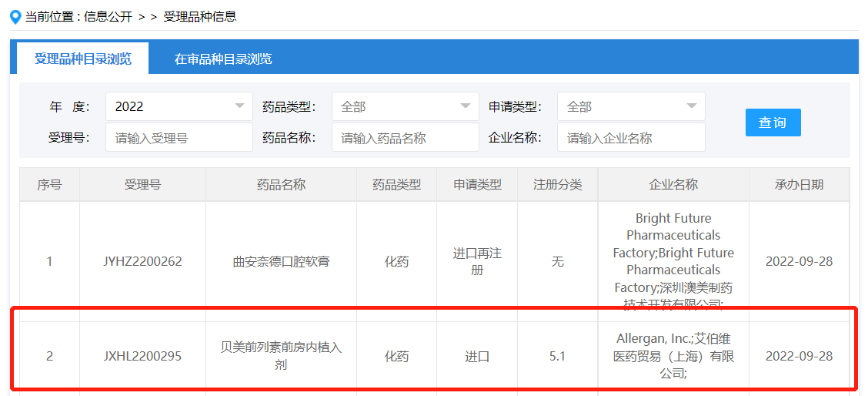Click the 受理号 input field
This screenshot has height=396, width=868.
[x=179, y=138]
